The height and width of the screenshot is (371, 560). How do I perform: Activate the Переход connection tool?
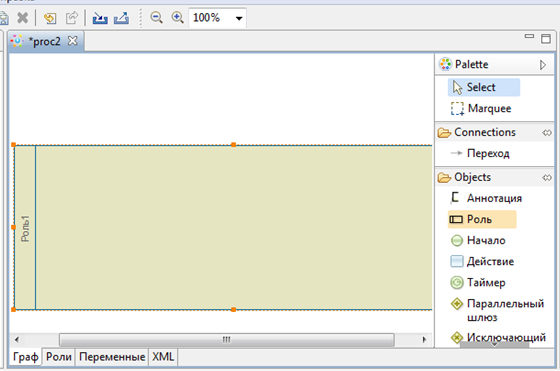pos(480,154)
